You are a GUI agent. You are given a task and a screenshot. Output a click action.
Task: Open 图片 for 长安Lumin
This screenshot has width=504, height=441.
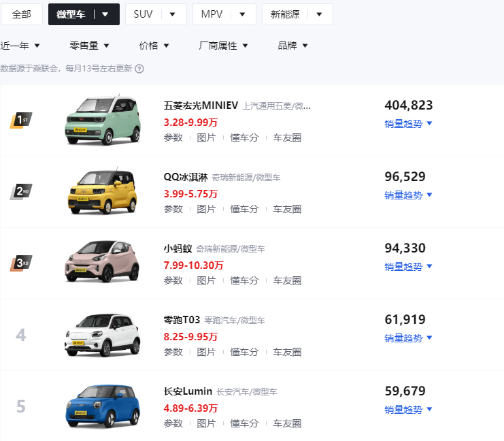[206, 423]
